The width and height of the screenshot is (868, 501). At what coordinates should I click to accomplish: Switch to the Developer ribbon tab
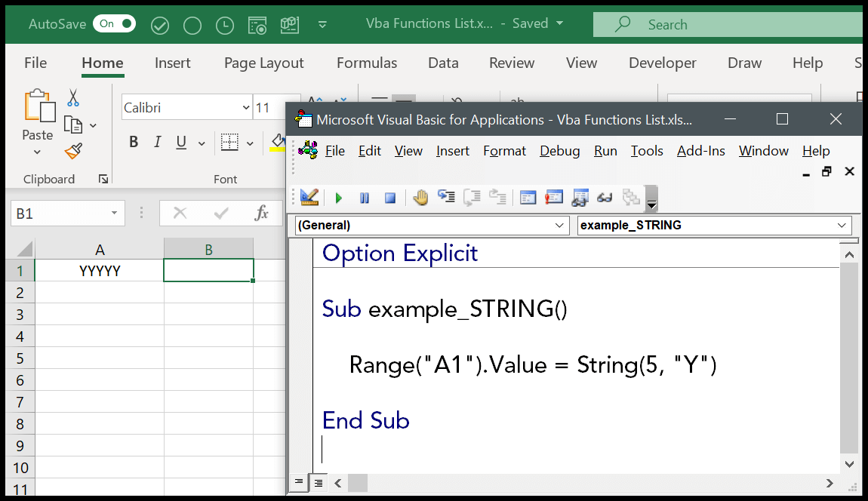pos(662,63)
